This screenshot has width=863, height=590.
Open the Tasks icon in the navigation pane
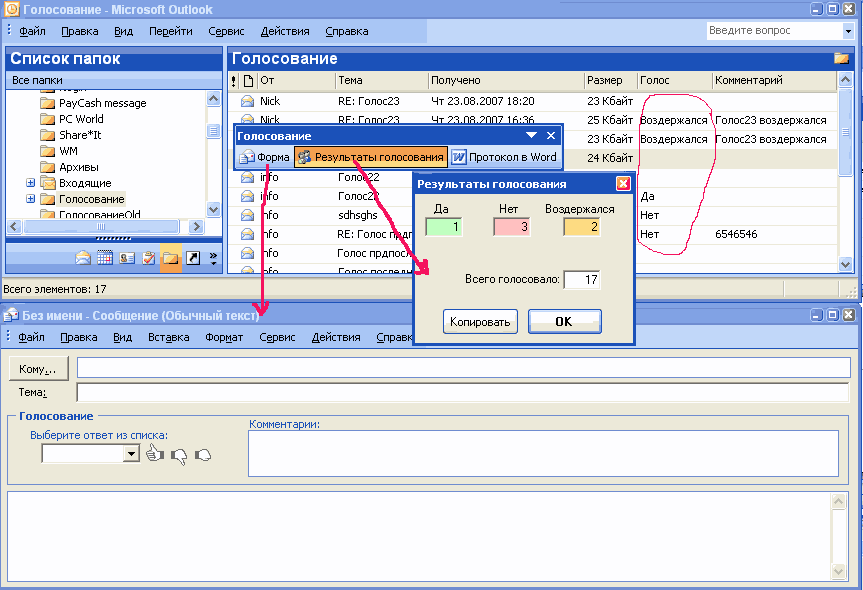tap(147, 258)
